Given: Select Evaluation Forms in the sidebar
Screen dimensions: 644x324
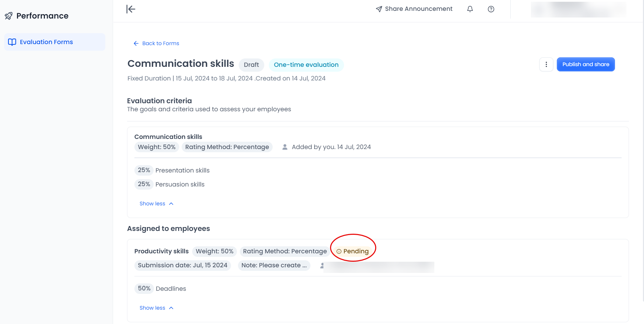Looking at the screenshot, I should pyautogui.click(x=46, y=42).
